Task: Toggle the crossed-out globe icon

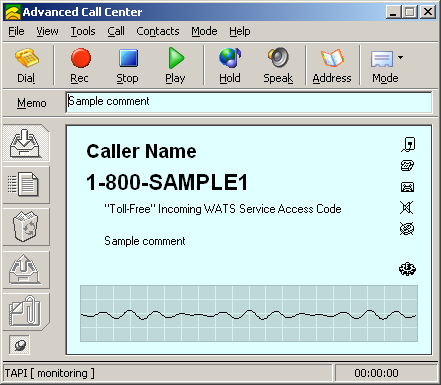Action: click(407, 229)
